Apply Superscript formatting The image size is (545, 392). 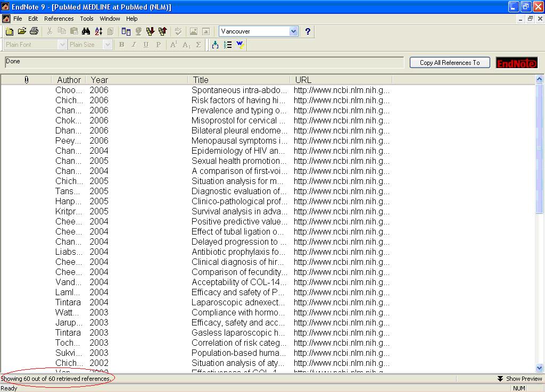tap(174, 45)
